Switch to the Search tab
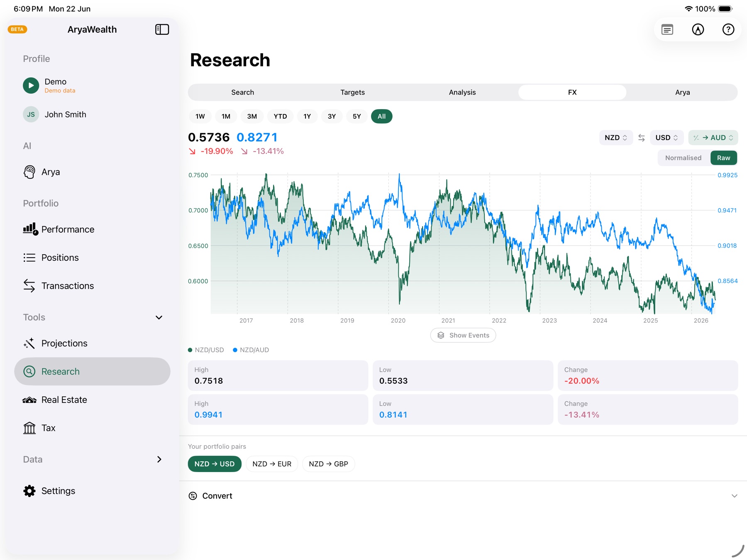 tap(243, 92)
